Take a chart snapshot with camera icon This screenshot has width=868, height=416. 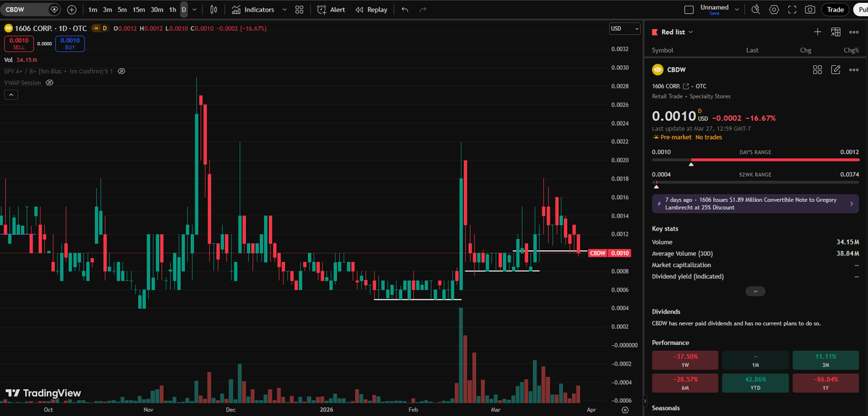(x=810, y=9)
